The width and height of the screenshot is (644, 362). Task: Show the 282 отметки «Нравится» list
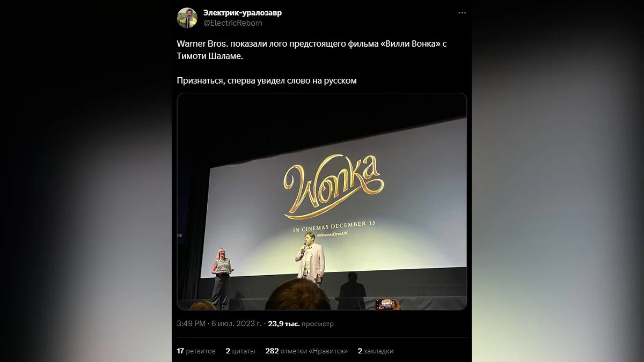306,351
